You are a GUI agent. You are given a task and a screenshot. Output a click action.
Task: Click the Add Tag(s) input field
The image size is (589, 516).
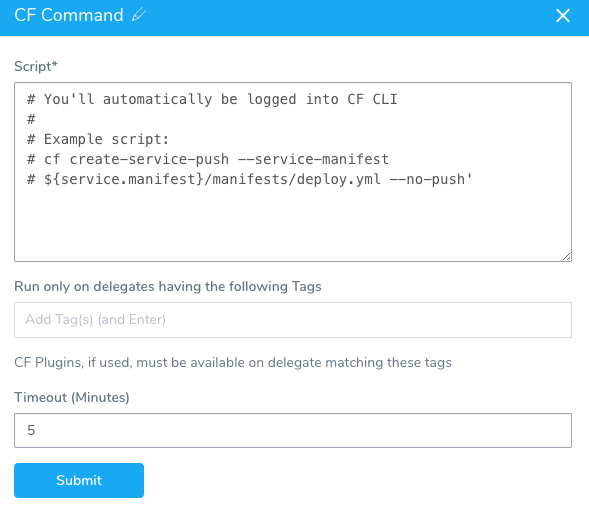293,320
